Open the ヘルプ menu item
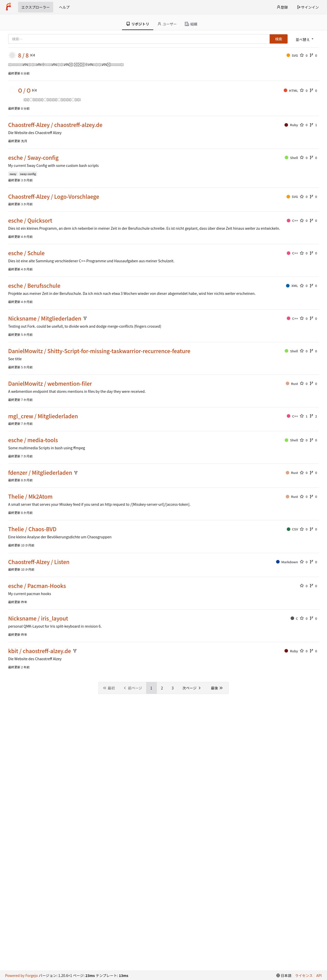This screenshot has width=327, height=980. coord(64,7)
